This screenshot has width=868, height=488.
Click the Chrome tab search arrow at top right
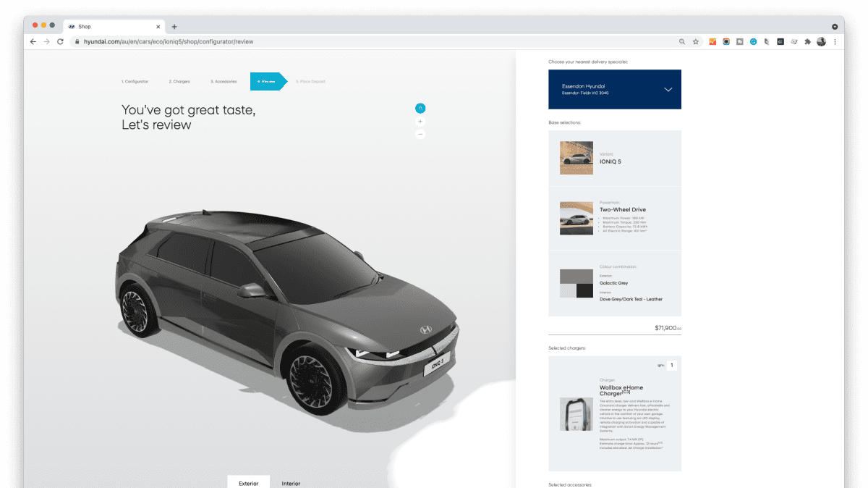tap(835, 26)
